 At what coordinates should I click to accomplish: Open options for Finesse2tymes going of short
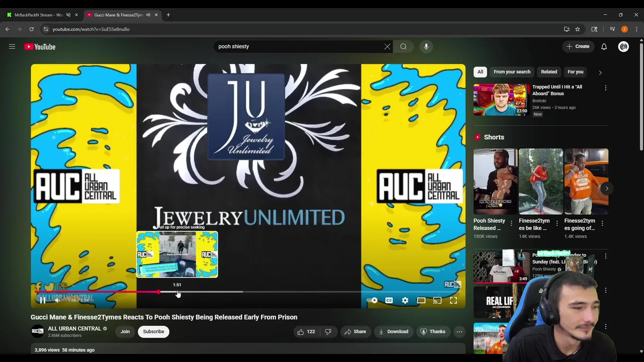tap(602, 223)
